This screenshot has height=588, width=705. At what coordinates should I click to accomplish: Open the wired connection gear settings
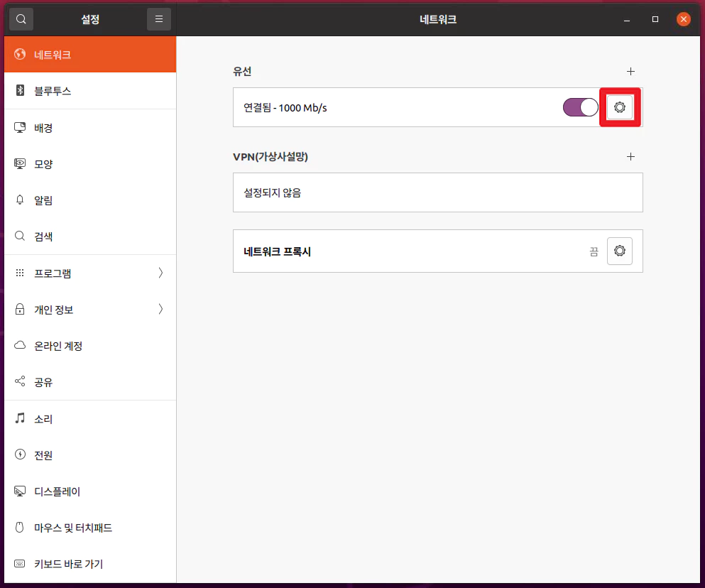(x=620, y=107)
